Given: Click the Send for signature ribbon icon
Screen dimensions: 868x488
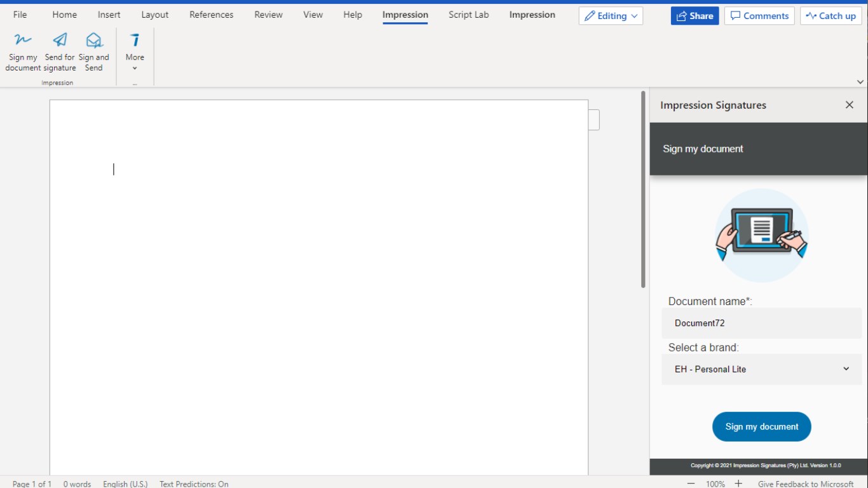Looking at the screenshot, I should pyautogui.click(x=60, y=52).
